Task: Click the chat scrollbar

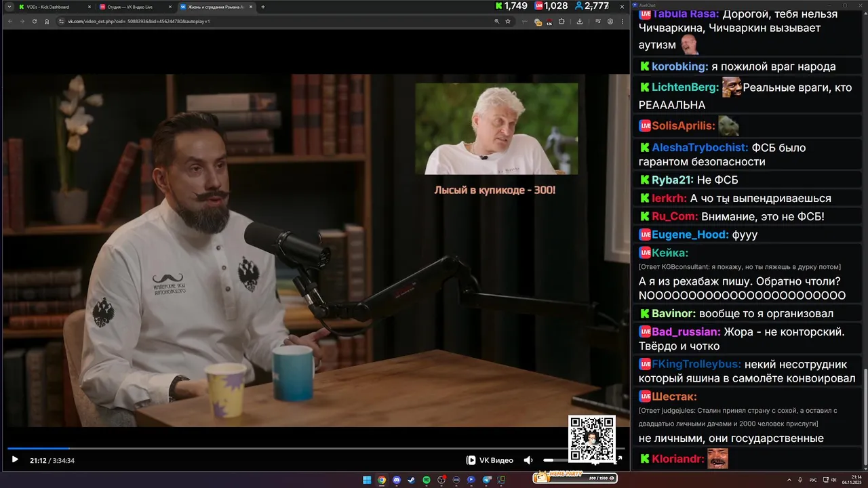Action: [x=865, y=417]
